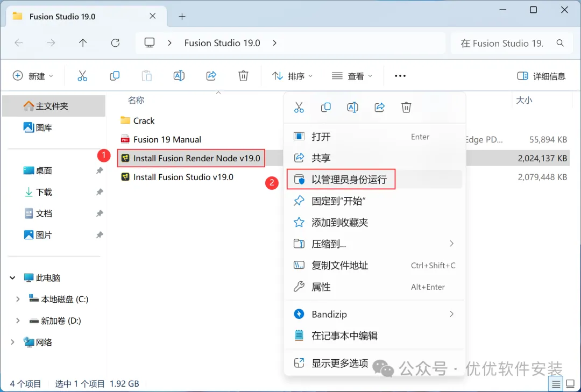Expand the 新加卷 (D:) tree node
Viewport: 581px width, 392px height.
pyautogui.click(x=17, y=320)
